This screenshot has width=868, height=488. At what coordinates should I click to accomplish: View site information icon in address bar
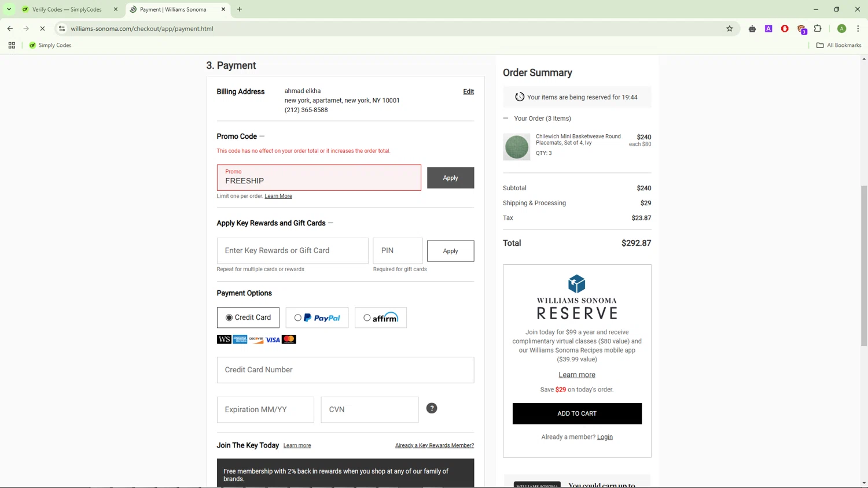pyautogui.click(x=62, y=28)
